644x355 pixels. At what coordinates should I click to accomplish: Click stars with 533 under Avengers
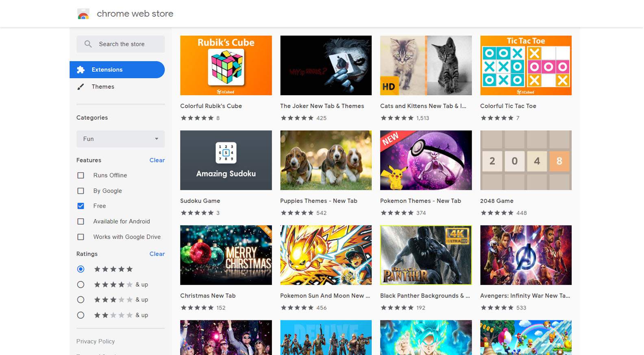coord(497,308)
